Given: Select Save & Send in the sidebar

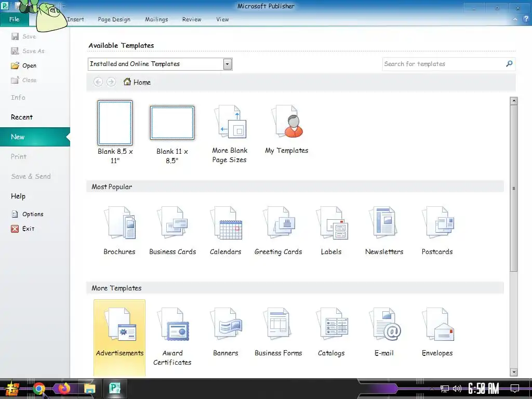Looking at the screenshot, I should pyautogui.click(x=31, y=177).
